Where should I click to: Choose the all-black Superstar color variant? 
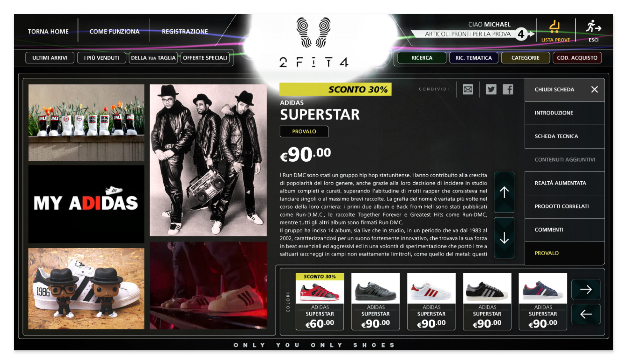coord(376,302)
